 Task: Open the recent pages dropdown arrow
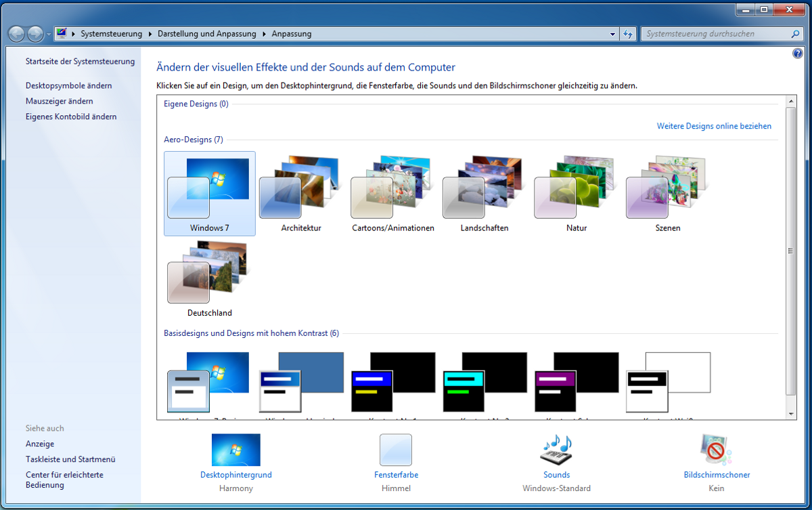click(49, 34)
